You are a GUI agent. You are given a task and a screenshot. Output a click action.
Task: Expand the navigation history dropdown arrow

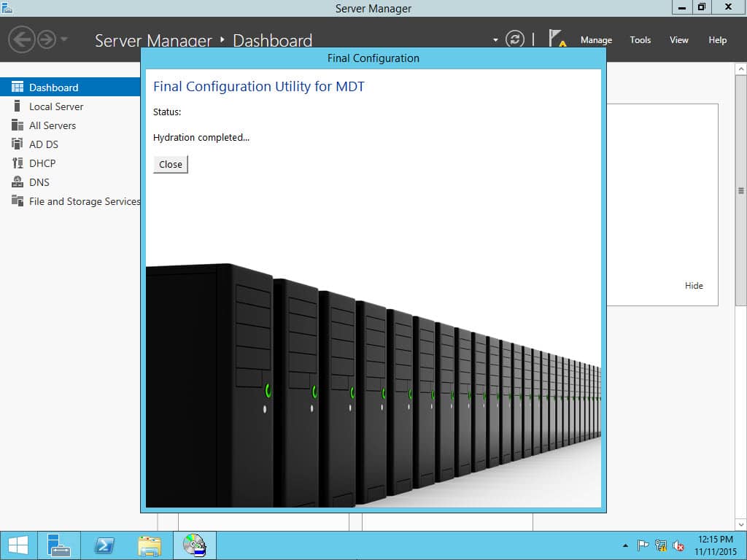tap(64, 39)
